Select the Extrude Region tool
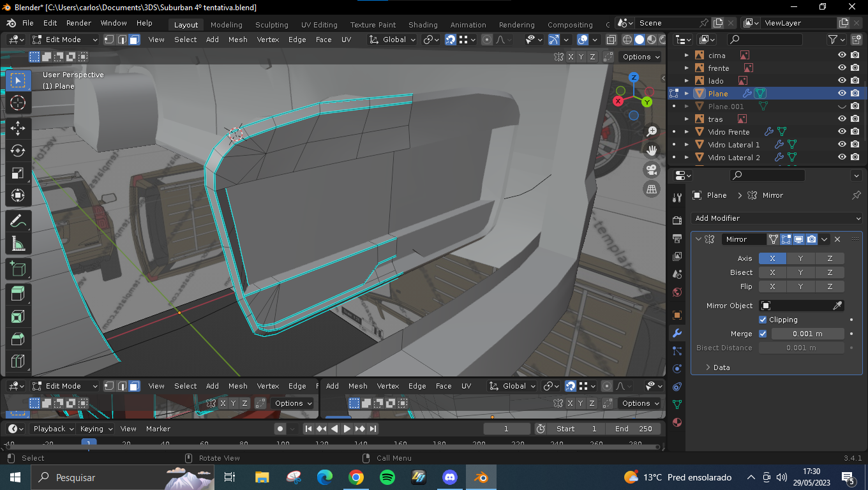868x490 pixels. pos(18,293)
